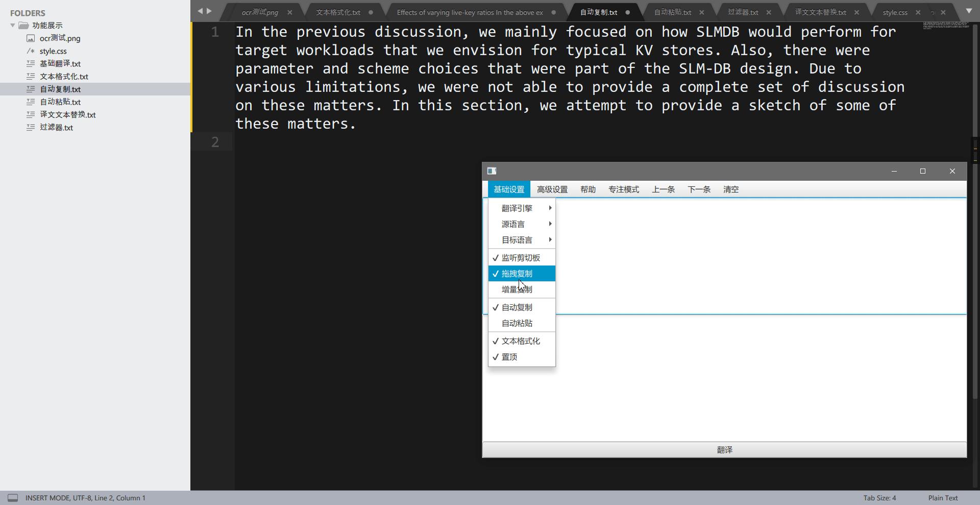Open 帮助 menu

[x=588, y=189]
